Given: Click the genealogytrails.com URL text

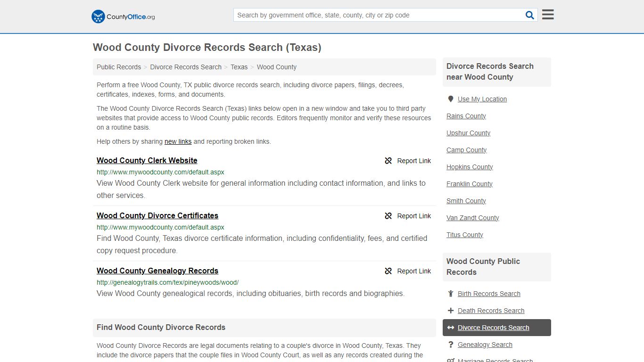Looking at the screenshot, I should [167, 282].
